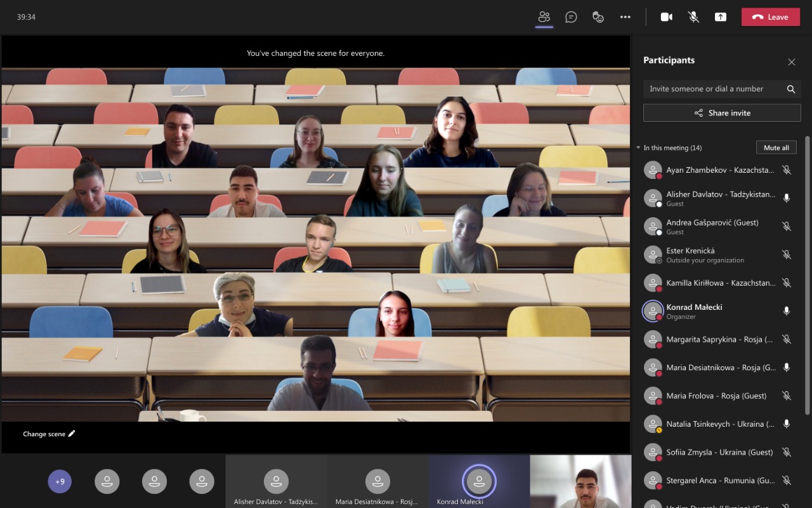The width and height of the screenshot is (812, 508).
Task: Click the Mute all button
Action: click(x=776, y=147)
